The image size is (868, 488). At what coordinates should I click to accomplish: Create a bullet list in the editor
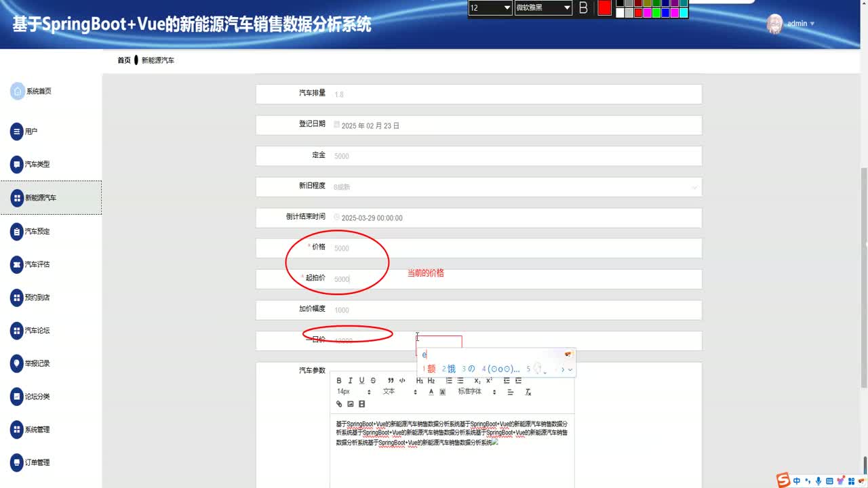click(x=460, y=381)
